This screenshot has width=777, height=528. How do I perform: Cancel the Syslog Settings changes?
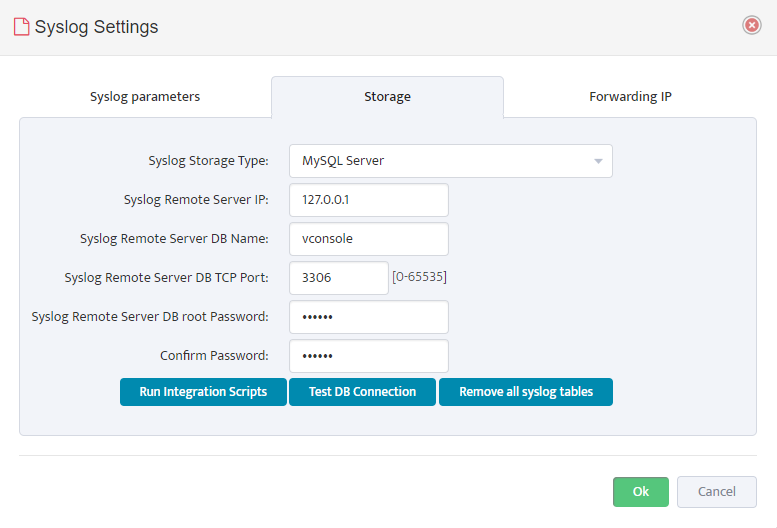(x=717, y=492)
